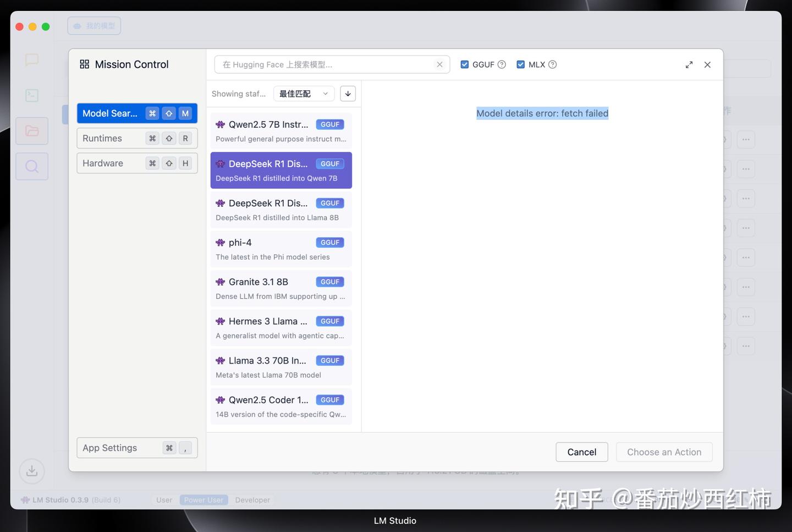This screenshot has width=792, height=532.
Task: Select Qwen2.5 7B Instruct model entry
Action: coord(281,131)
